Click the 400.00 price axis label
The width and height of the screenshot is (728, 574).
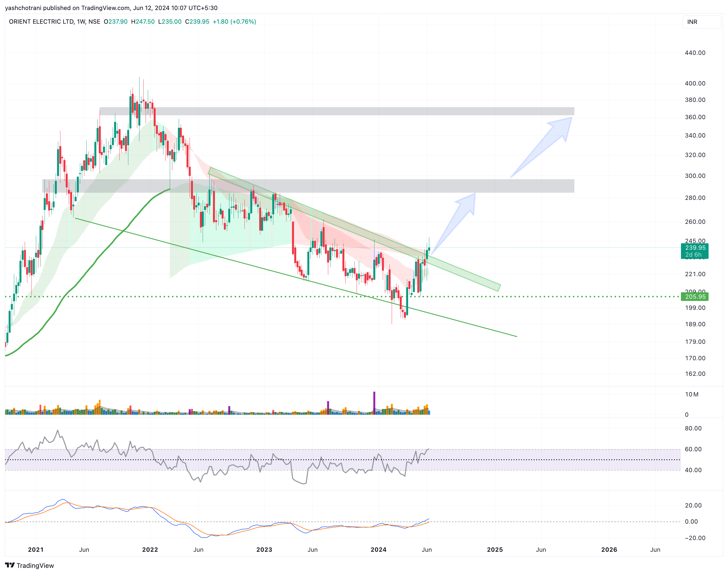[695, 83]
